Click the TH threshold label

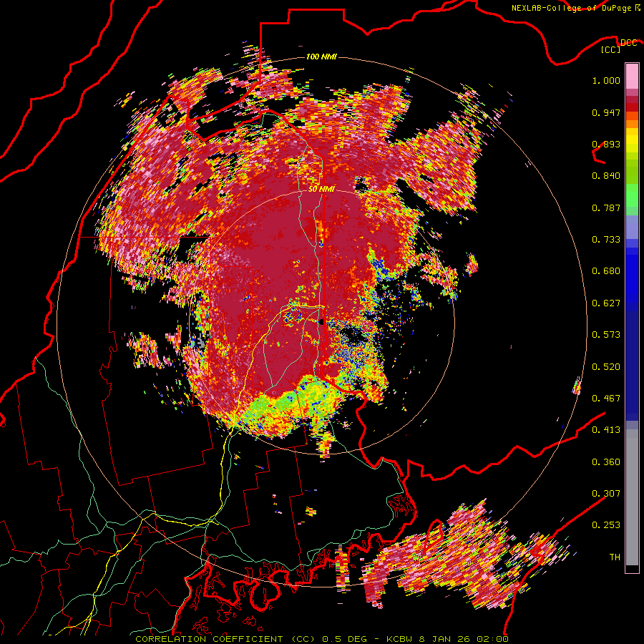(x=615, y=557)
